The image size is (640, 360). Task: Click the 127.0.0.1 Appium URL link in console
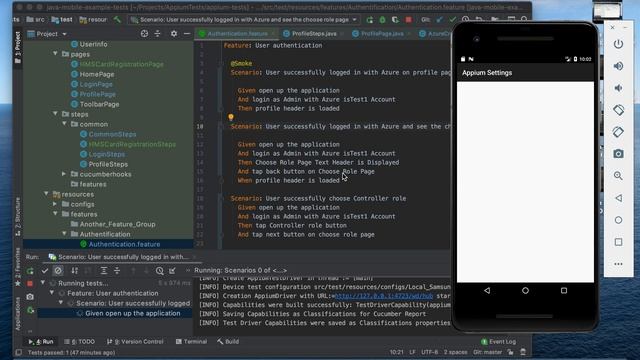coord(384,296)
